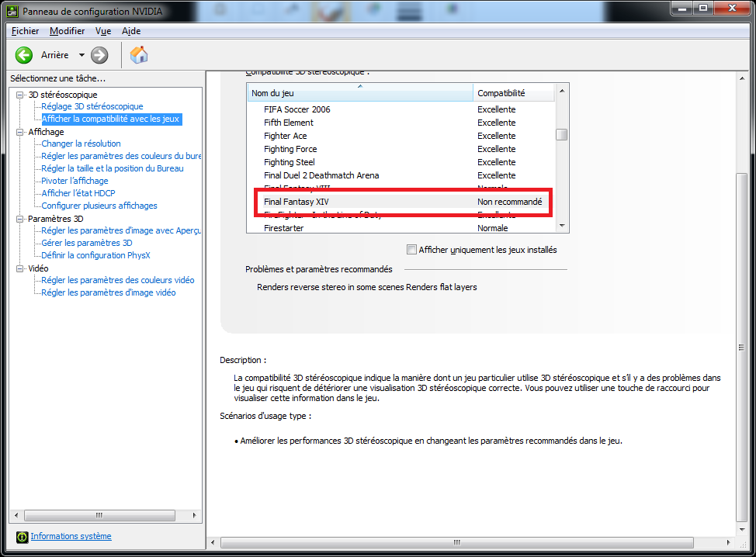Open Afficher l'état HDCP
Viewport: 756px width, 557px height.
(78, 193)
